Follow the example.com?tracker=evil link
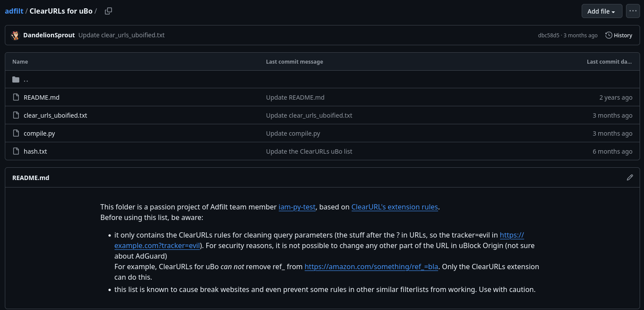The height and width of the screenshot is (310, 644). (157, 245)
